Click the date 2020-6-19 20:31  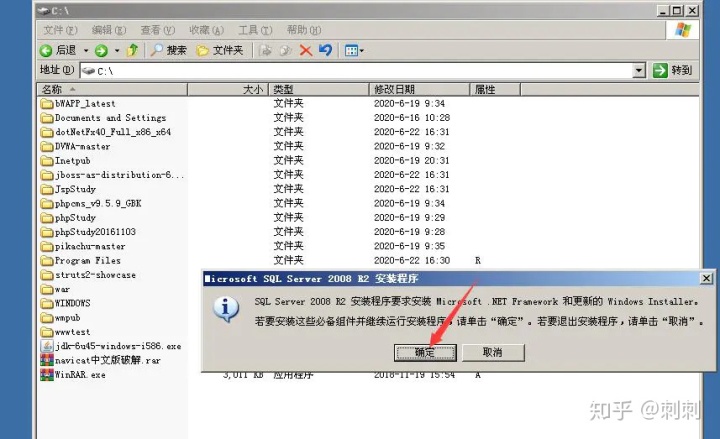411,161
